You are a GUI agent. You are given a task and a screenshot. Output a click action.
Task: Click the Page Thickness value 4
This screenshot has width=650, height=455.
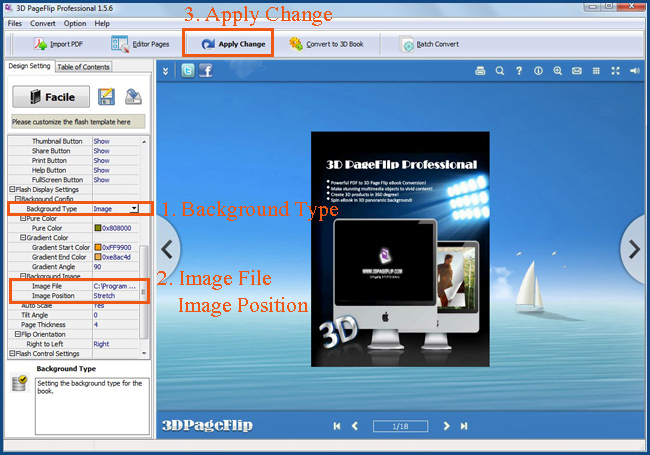pos(96,324)
